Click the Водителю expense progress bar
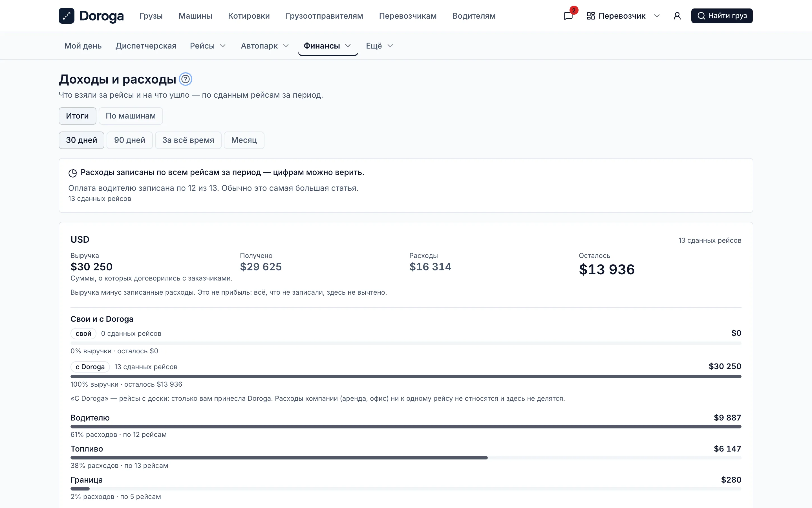The image size is (812, 508). pyautogui.click(x=406, y=427)
